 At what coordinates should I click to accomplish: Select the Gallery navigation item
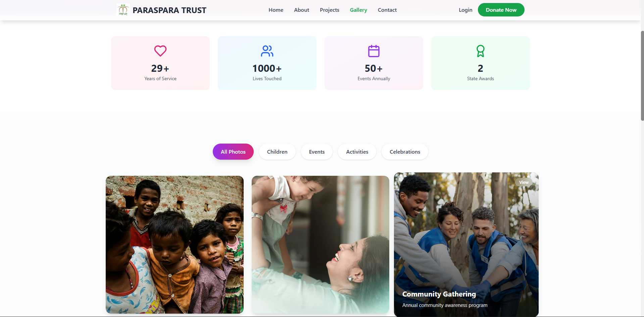(358, 10)
